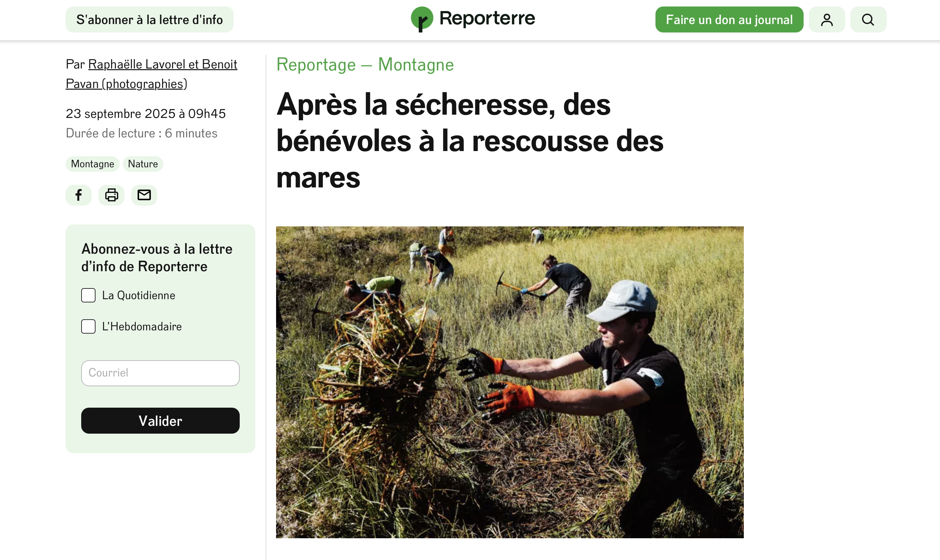Open the Reportage — Montagne category link

click(x=365, y=65)
